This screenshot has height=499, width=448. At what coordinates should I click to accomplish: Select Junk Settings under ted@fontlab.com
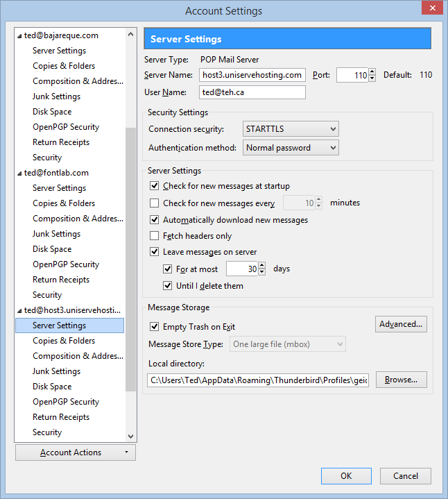pos(56,234)
